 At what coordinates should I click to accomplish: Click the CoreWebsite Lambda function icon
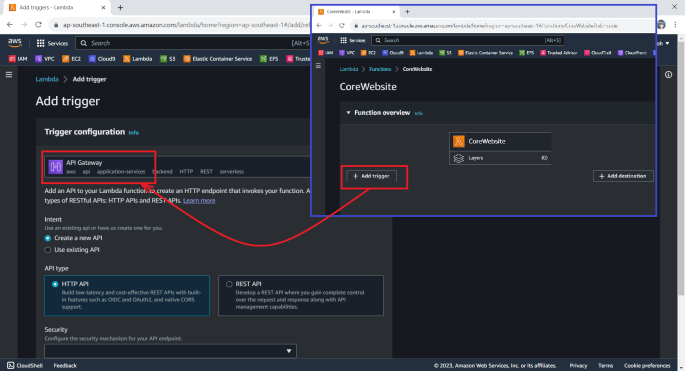click(x=459, y=141)
